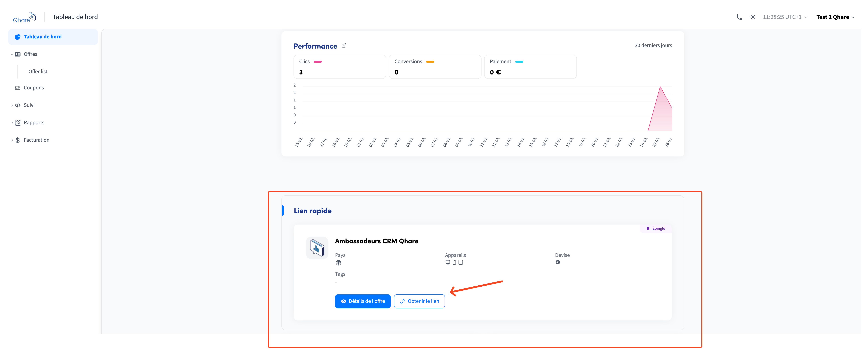Image resolution: width=868 pixels, height=354 pixels.
Task: Click the tablet device icon under Appareils
Action: pyautogui.click(x=461, y=262)
